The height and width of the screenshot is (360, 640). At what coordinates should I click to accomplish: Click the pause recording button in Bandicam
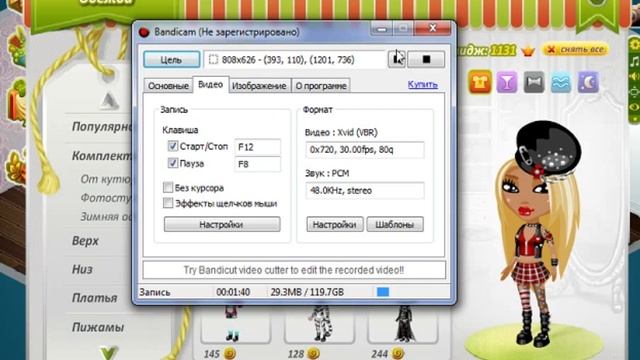coord(396,60)
